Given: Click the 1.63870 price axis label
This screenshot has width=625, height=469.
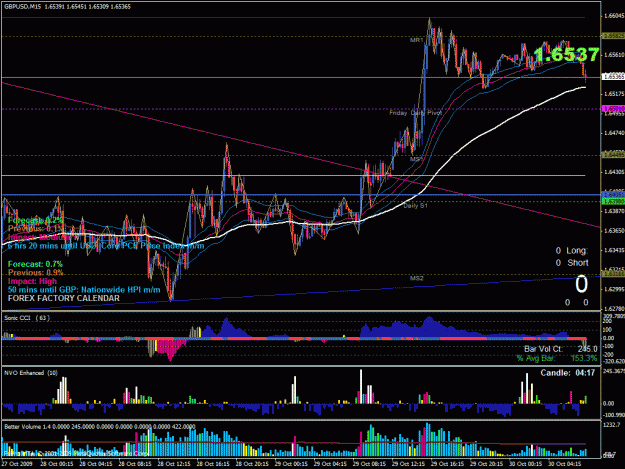Looking at the screenshot, I should click(x=614, y=211).
